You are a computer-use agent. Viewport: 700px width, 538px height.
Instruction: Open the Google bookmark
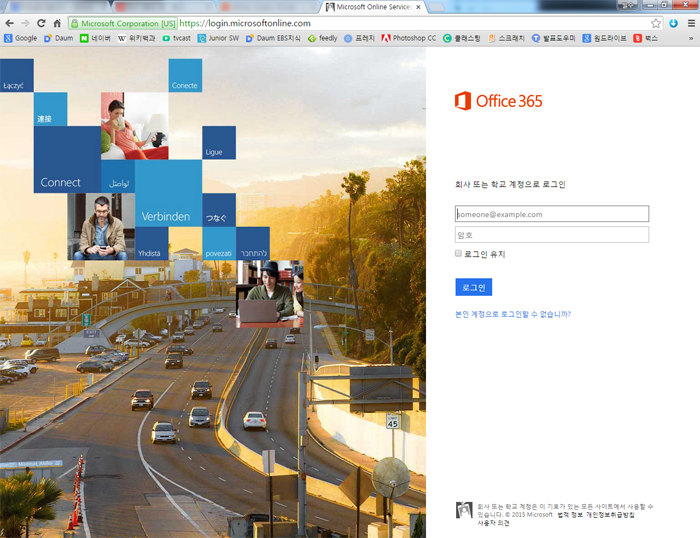pos(21,38)
